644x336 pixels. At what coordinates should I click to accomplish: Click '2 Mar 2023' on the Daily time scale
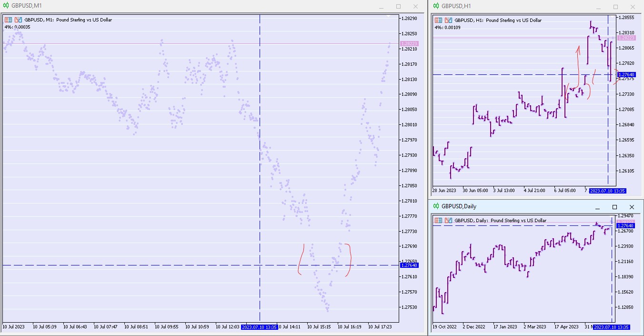pyautogui.click(x=535, y=327)
